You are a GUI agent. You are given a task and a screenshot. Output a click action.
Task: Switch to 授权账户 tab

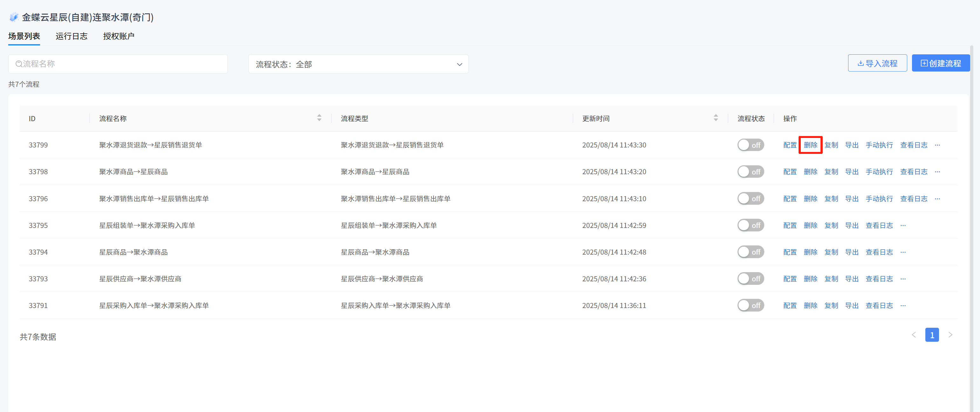[x=118, y=36]
